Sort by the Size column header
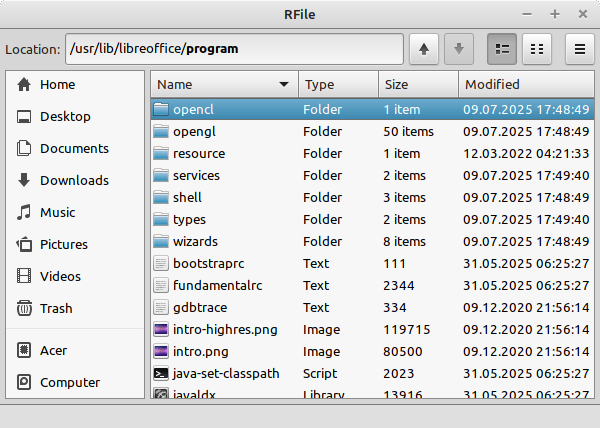 click(x=419, y=85)
